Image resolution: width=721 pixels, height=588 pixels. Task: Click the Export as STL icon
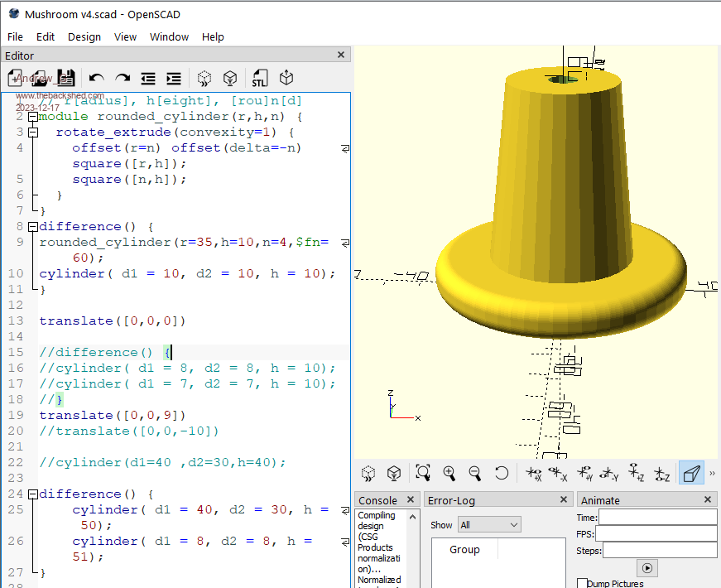(260, 79)
